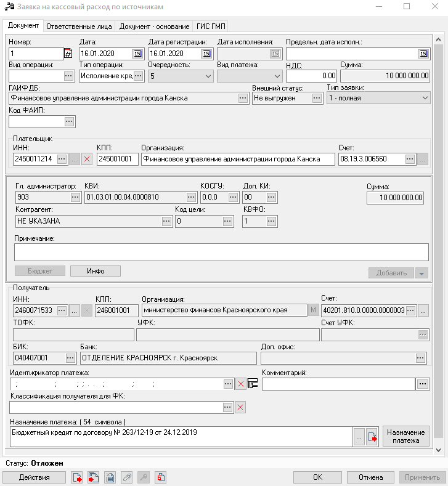Open Действия menu button
This screenshot has height=486, width=448.
(34, 477)
